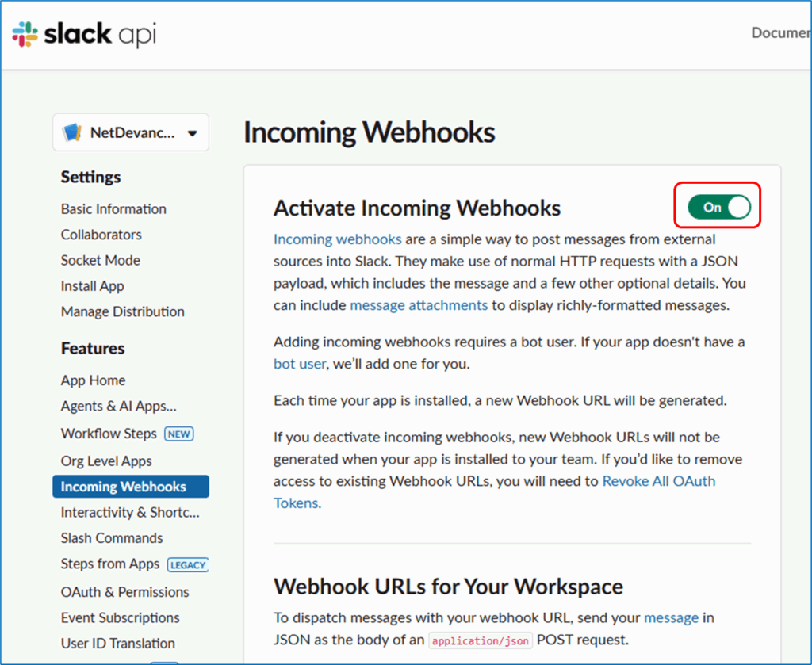Click the NetDevanc app icon
This screenshot has width=812, height=665.
(72, 132)
